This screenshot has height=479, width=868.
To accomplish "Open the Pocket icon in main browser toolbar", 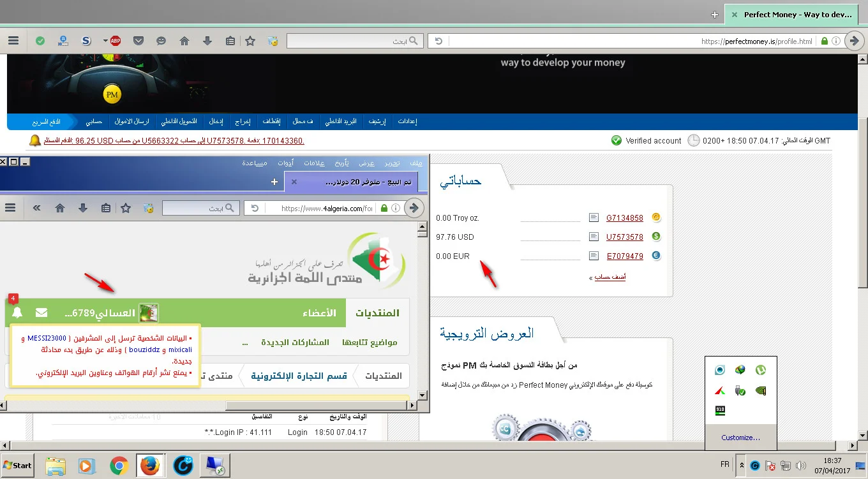I will (138, 41).
